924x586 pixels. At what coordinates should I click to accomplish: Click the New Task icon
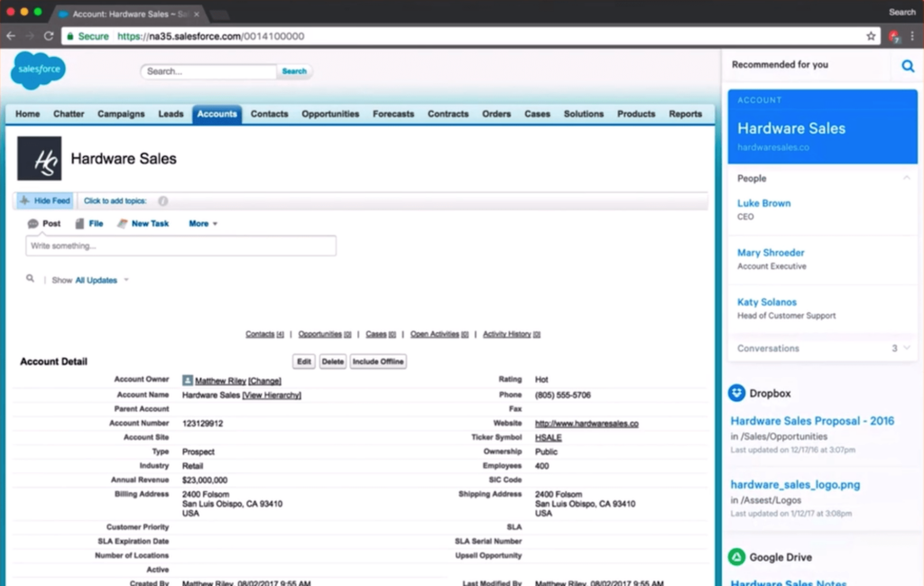122,223
